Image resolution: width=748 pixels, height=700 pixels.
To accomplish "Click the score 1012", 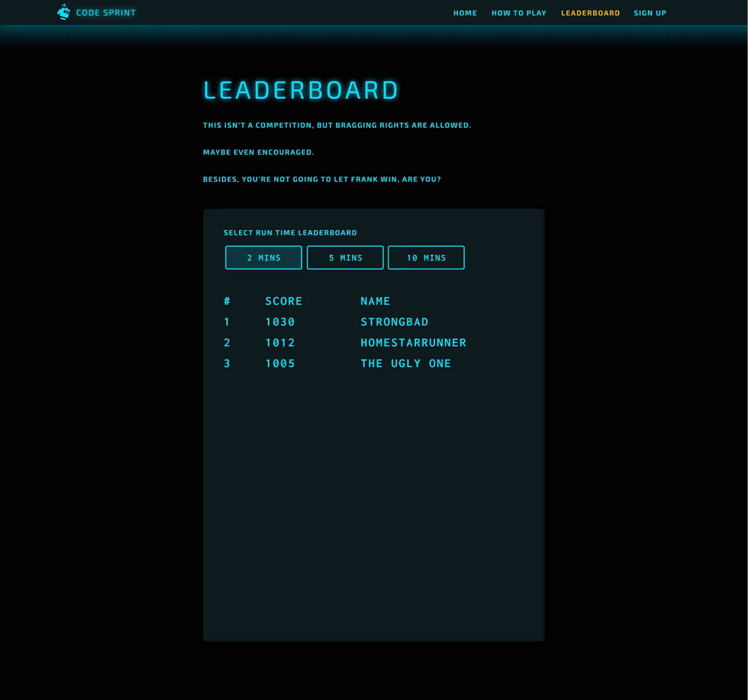I will [x=280, y=342].
